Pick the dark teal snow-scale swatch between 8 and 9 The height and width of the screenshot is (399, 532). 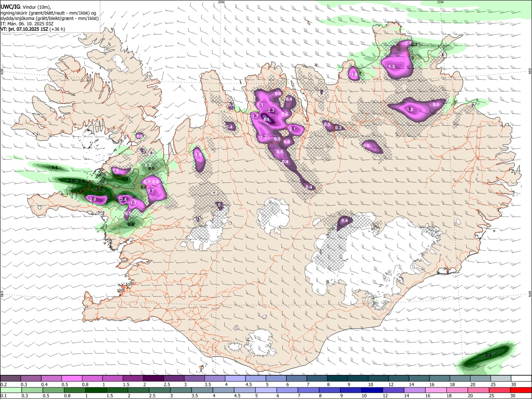point(337,378)
